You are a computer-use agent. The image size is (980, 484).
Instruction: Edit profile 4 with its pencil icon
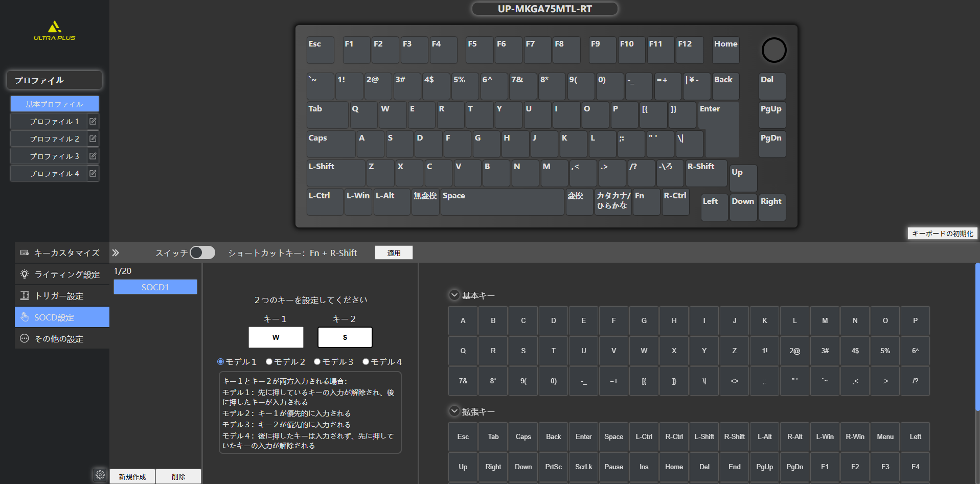pos(93,174)
